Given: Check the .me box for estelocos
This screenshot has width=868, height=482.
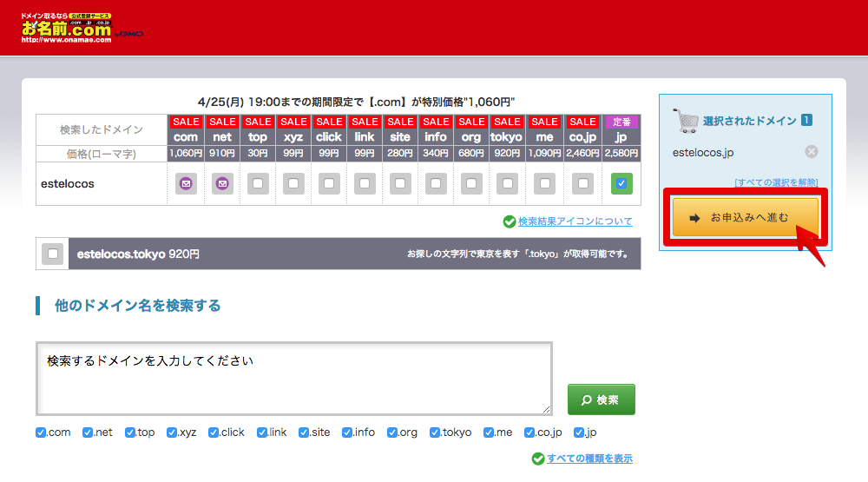Looking at the screenshot, I should [x=545, y=183].
